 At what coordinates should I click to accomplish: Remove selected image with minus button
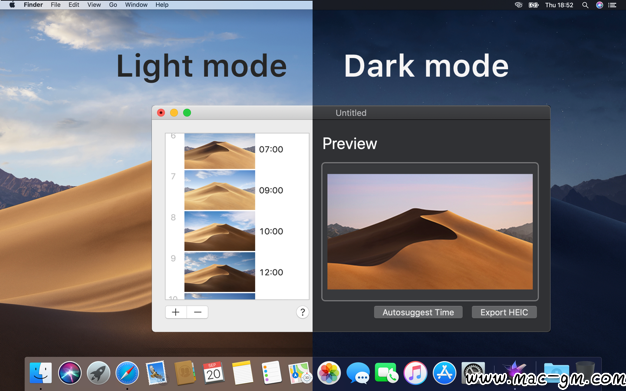tap(198, 312)
